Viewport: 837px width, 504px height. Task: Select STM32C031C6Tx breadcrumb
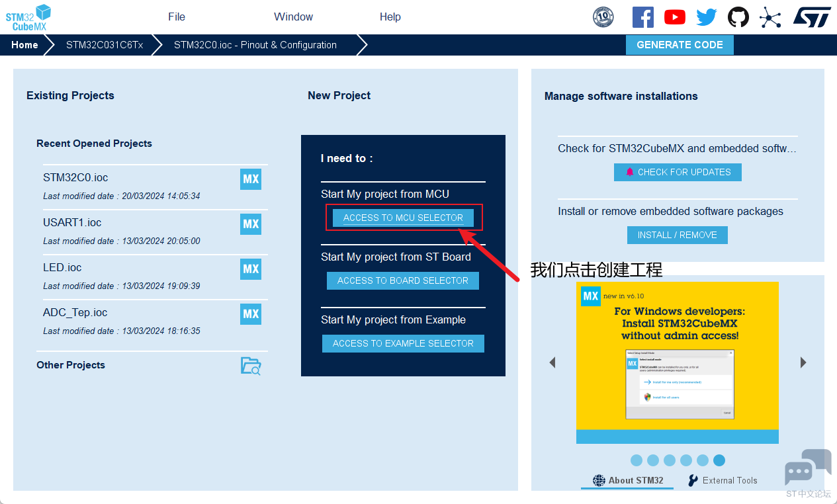105,45
